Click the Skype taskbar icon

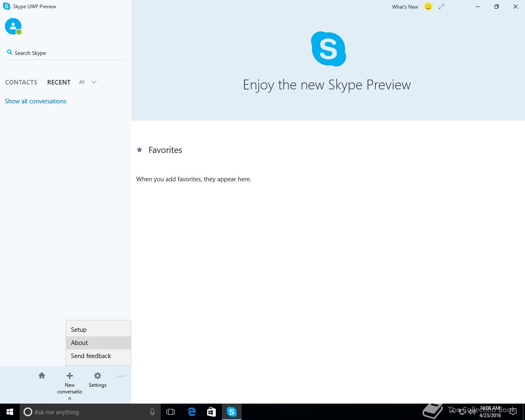click(x=232, y=412)
